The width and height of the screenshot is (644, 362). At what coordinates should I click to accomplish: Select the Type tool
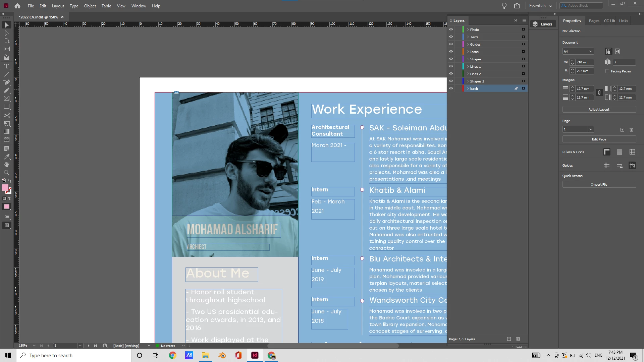click(x=6, y=66)
